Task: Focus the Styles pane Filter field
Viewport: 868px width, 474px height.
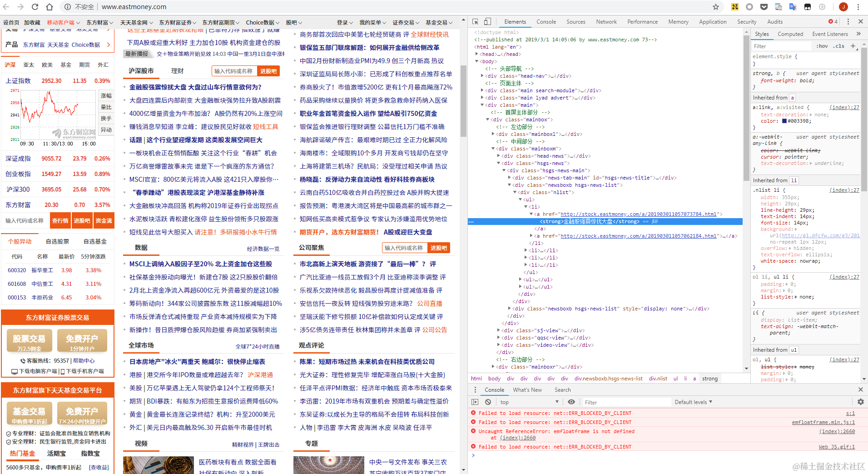Action: [x=782, y=46]
